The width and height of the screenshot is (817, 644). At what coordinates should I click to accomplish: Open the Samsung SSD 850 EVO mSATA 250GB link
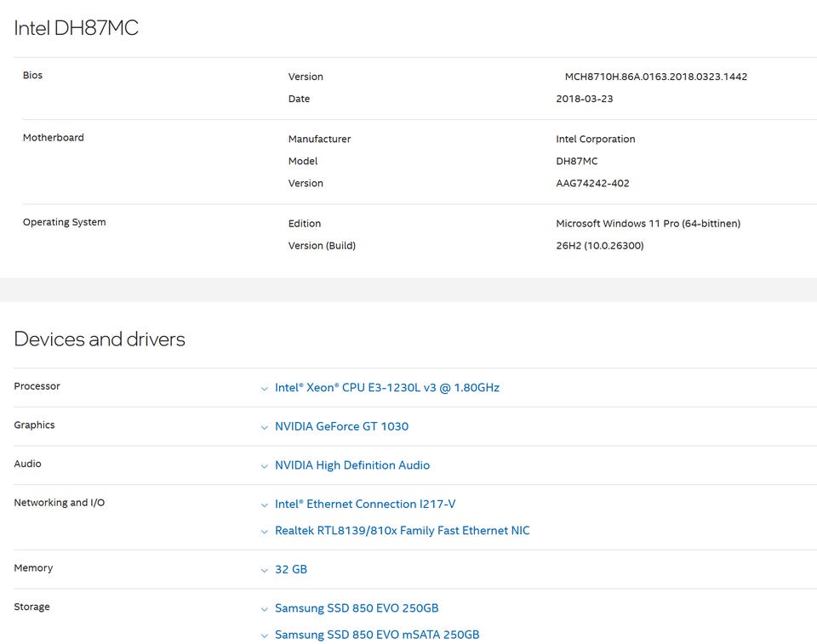(377, 635)
